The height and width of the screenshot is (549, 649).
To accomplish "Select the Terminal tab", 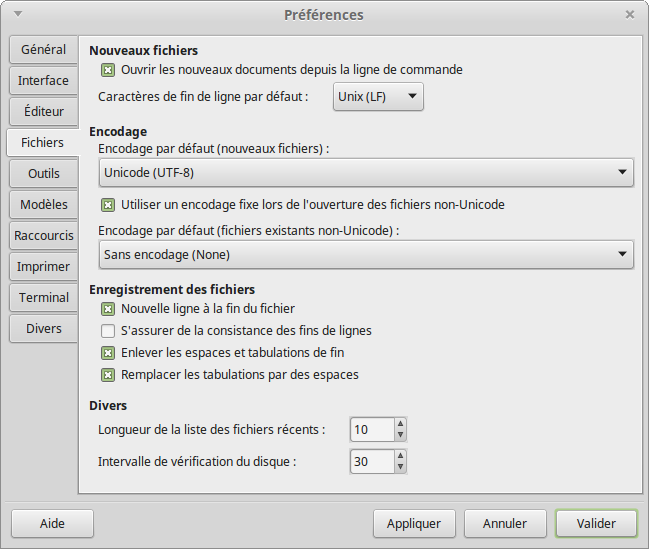I will point(43,298).
